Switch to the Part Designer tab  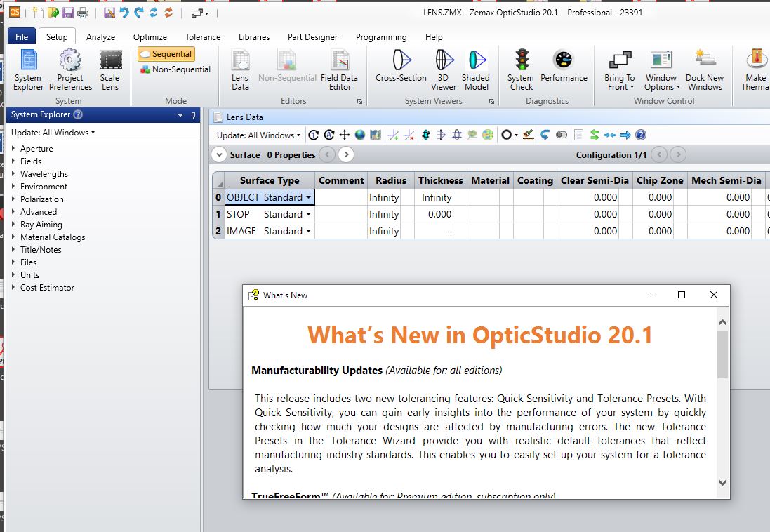(x=313, y=36)
